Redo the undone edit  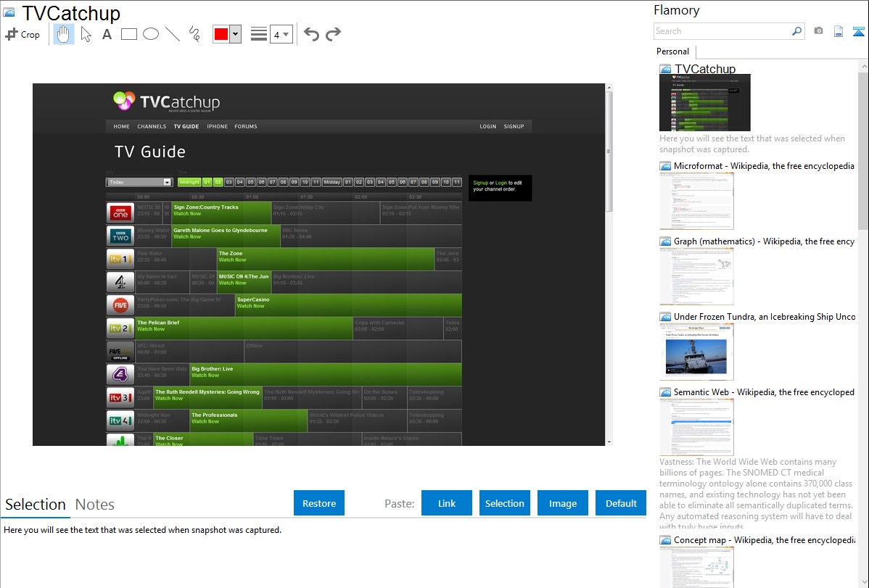(x=333, y=34)
